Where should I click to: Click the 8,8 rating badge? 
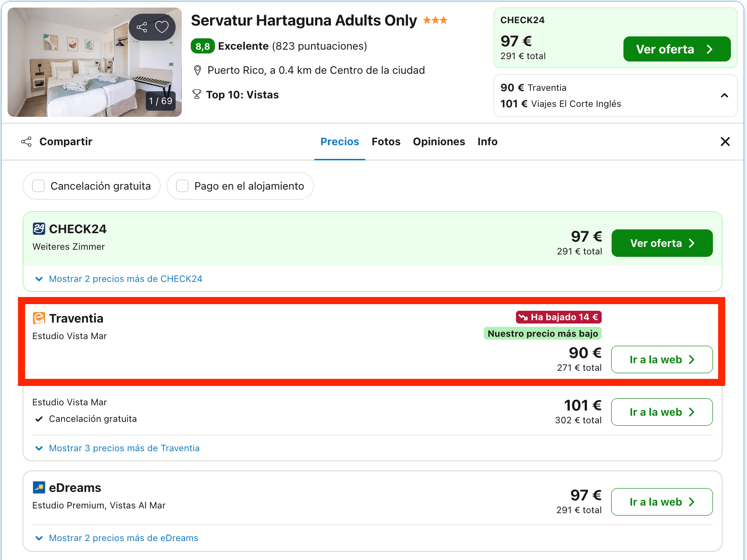click(x=203, y=46)
